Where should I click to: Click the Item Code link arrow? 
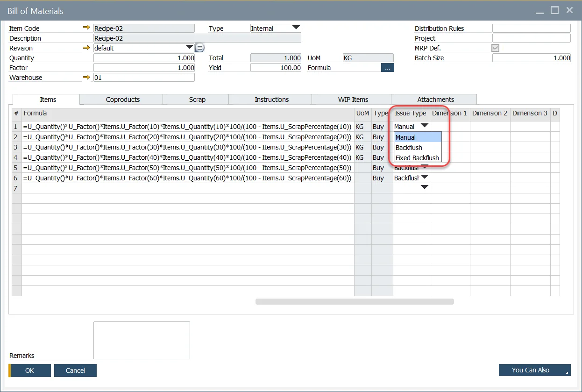pyautogui.click(x=86, y=28)
